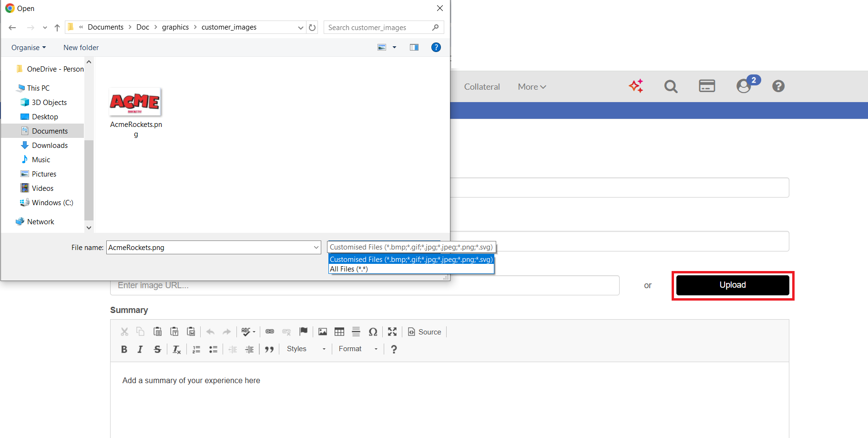The height and width of the screenshot is (438, 868).
Task: Click the Search customer_images box
Action: [384, 28]
